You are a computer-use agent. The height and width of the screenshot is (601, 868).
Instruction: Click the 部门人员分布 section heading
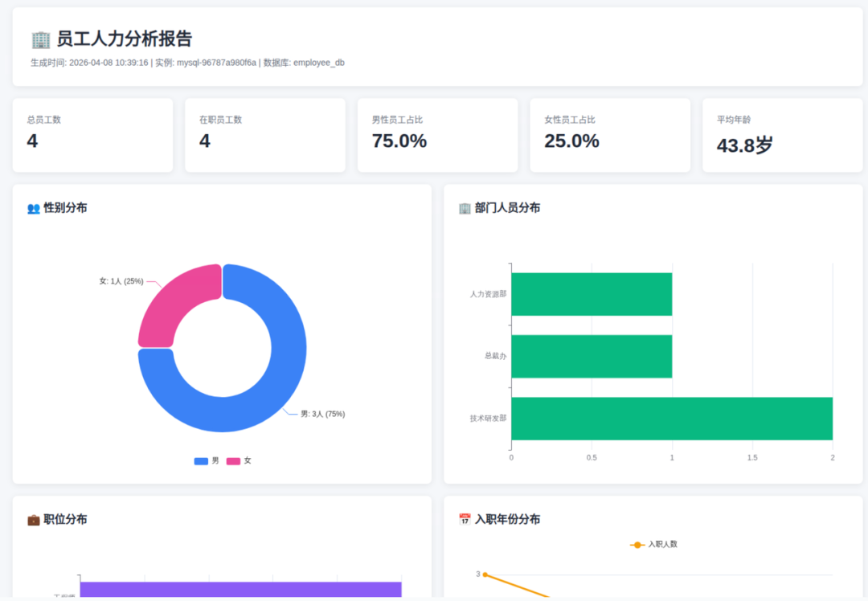[x=507, y=208]
